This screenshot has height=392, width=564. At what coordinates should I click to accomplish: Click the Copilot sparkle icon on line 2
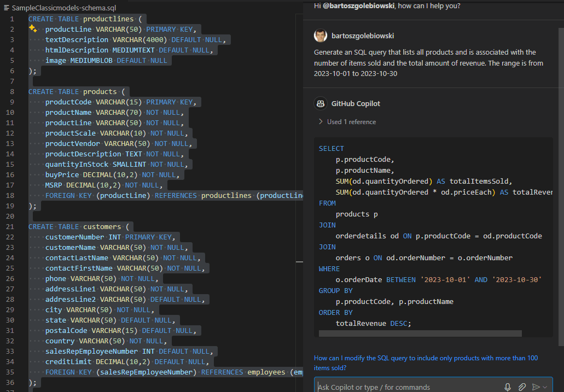click(33, 29)
